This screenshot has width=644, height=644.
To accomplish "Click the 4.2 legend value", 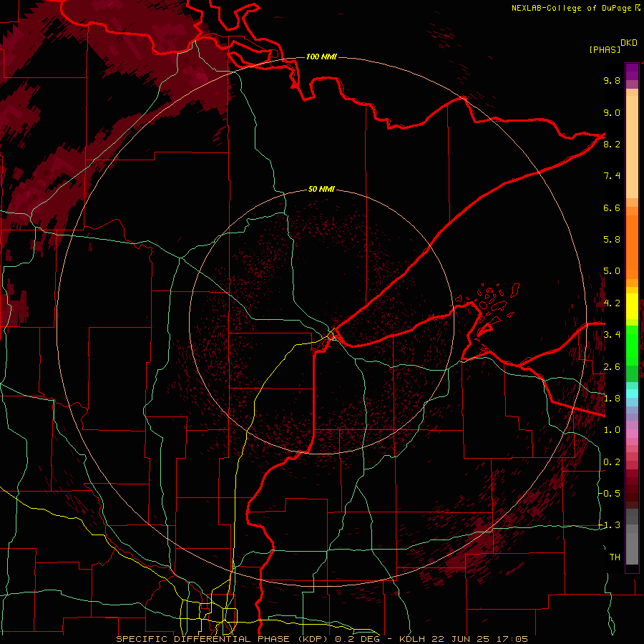I will click(612, 303).
